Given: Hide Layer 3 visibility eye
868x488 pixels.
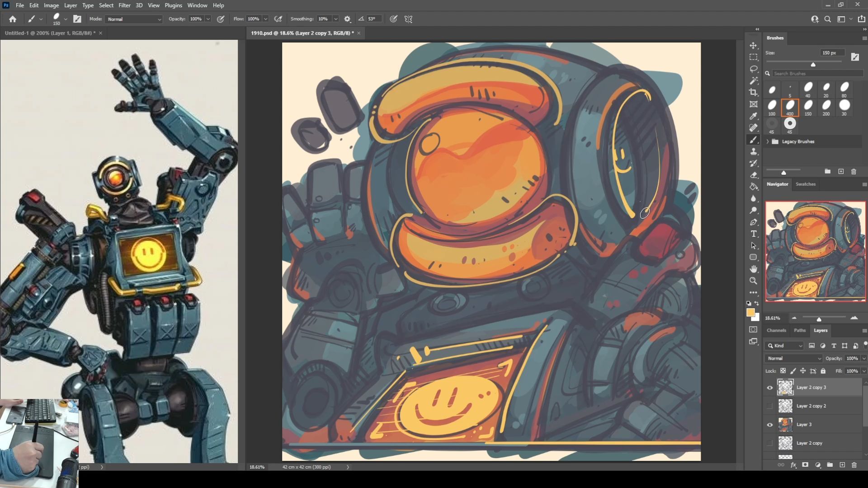Looking at the screenshot, I should click(770, 425).
